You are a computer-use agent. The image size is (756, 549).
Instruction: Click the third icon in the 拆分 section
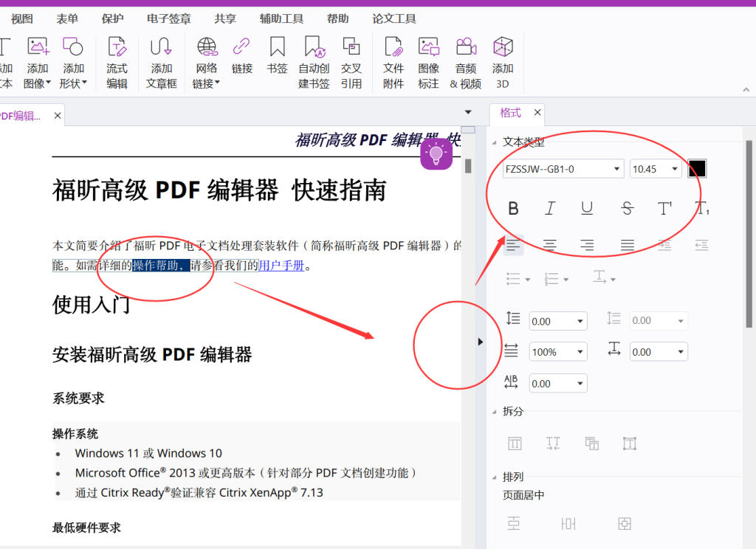(591, 443)
